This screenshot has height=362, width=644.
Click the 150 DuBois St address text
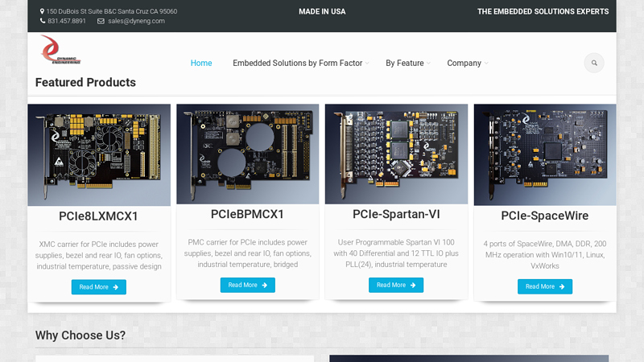point(112,11)
